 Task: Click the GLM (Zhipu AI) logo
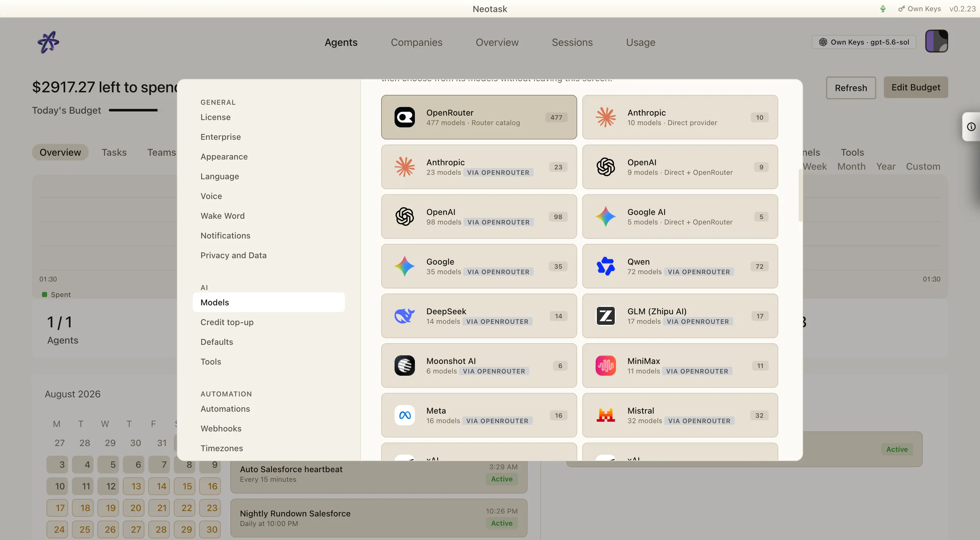click(x=606, y=316)
